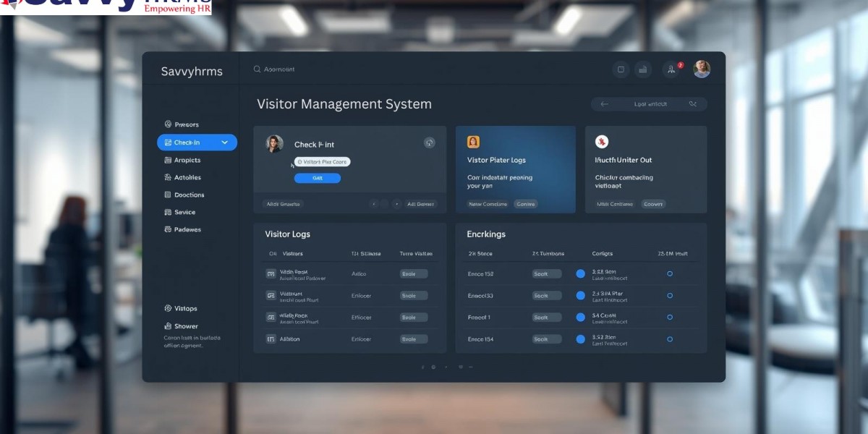The image size is (868, 434).
Task: Toggle the circle control beside Encce 154
Action: coord(669,339)
